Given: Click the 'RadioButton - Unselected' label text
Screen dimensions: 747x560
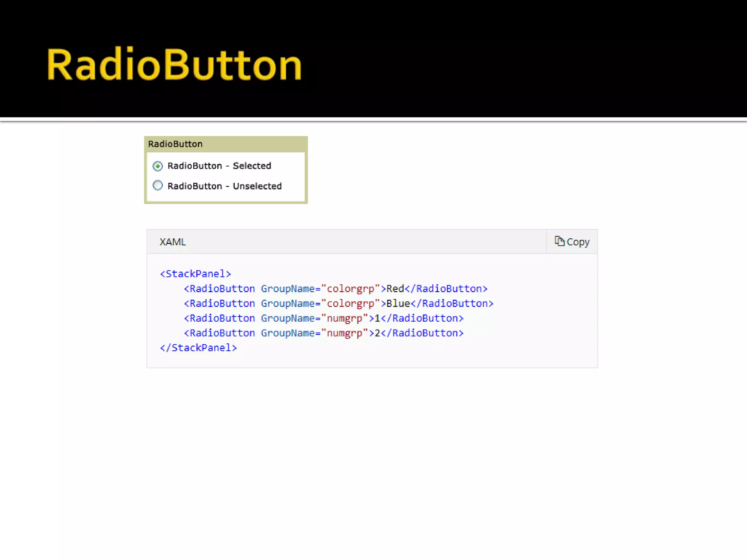Looking at the screenshot, I should point(224,186).
